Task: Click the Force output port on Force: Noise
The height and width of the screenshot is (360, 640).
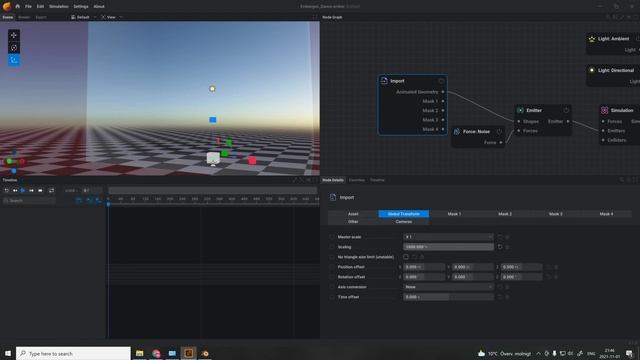Action: 501,142
